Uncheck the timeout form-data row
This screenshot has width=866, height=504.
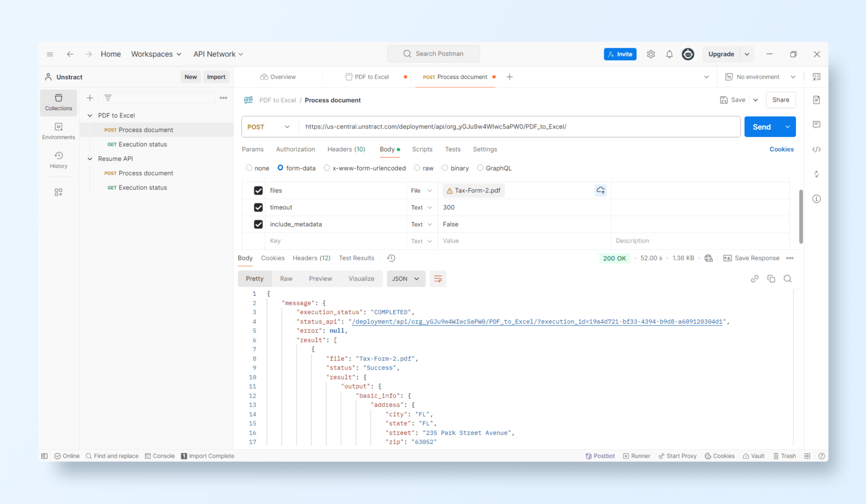coord(258,207)
